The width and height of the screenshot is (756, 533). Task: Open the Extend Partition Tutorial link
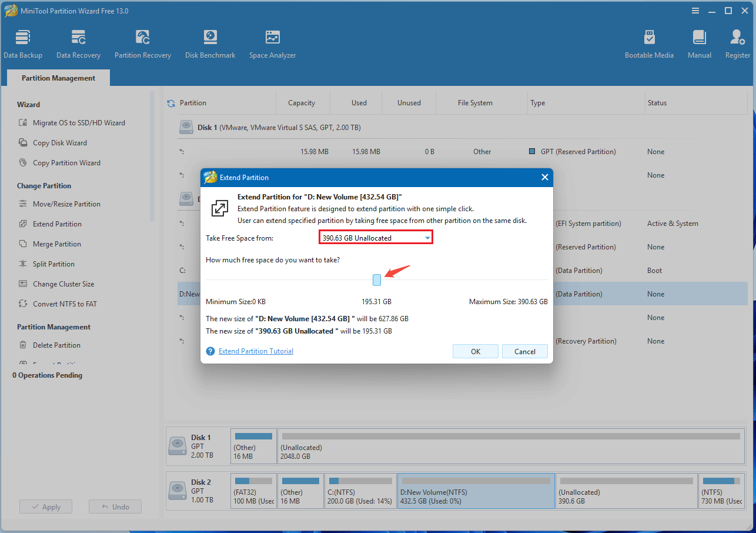[256, 351]
